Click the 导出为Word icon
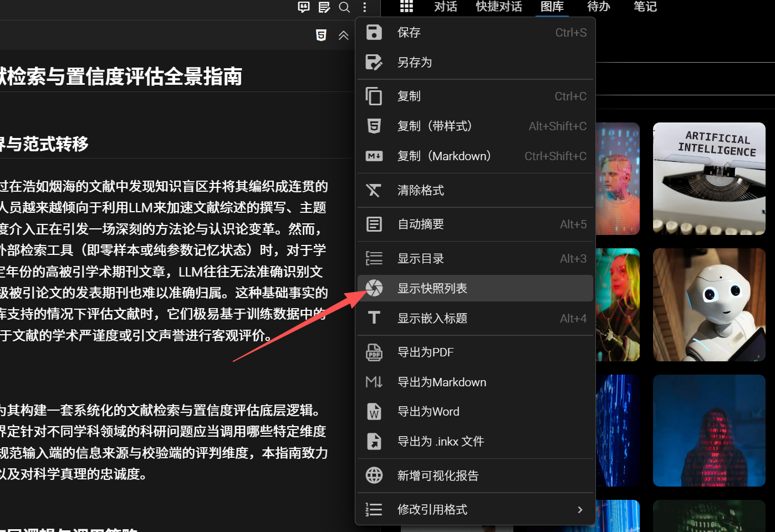 click(374, 411)
